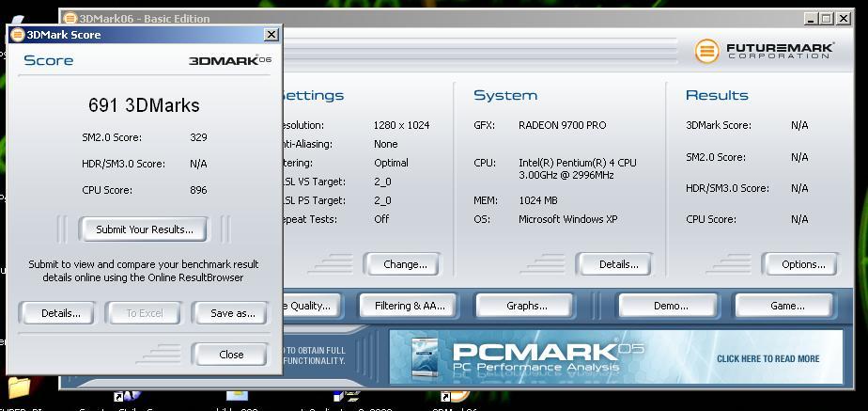Open Results Options button
Viewport: 868px width, 411px height.
[800, 264]
